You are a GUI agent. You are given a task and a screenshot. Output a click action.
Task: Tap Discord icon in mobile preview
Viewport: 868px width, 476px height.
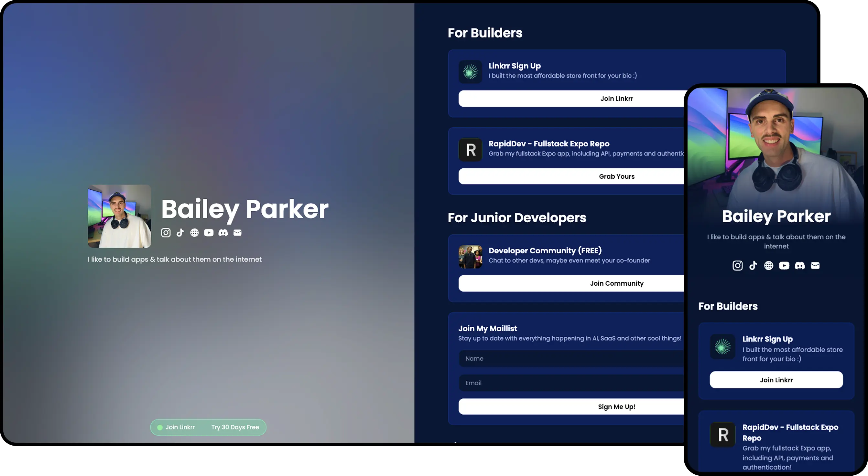(799, 266)
